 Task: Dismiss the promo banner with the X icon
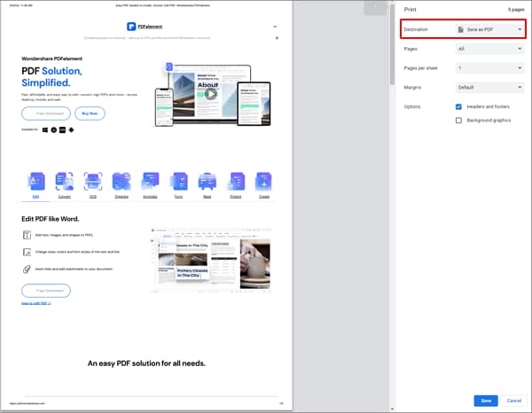coord(277,38)
